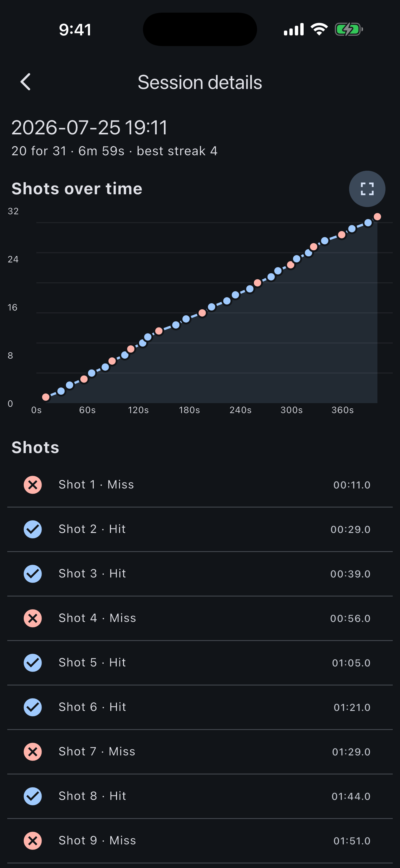Tap the hit checkmark icon beside Shot 3
400x868 pixels.
33,574
